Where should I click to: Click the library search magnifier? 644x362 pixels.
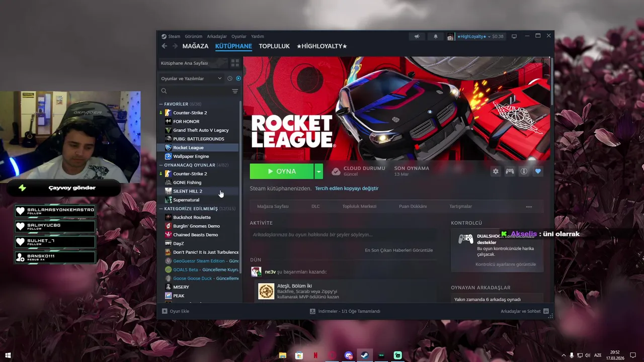coord(164,91)
